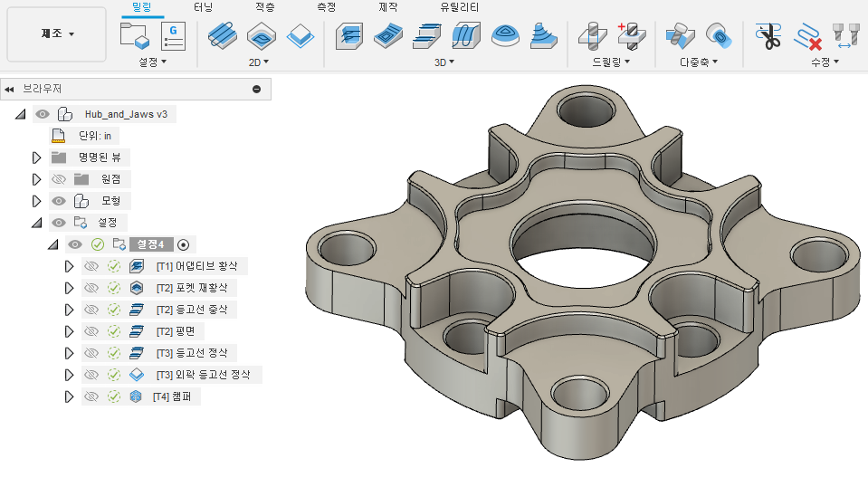Image resolution: width=868 pixels, height=487 pixels.
Task: Click the Cut scissors icon in 수정
Action: [x=768, y=36]
